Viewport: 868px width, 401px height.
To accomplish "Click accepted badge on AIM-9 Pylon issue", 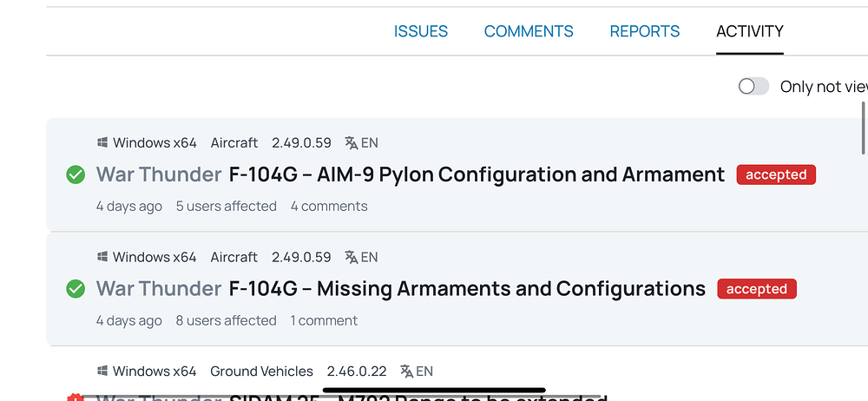I will 776,174.
